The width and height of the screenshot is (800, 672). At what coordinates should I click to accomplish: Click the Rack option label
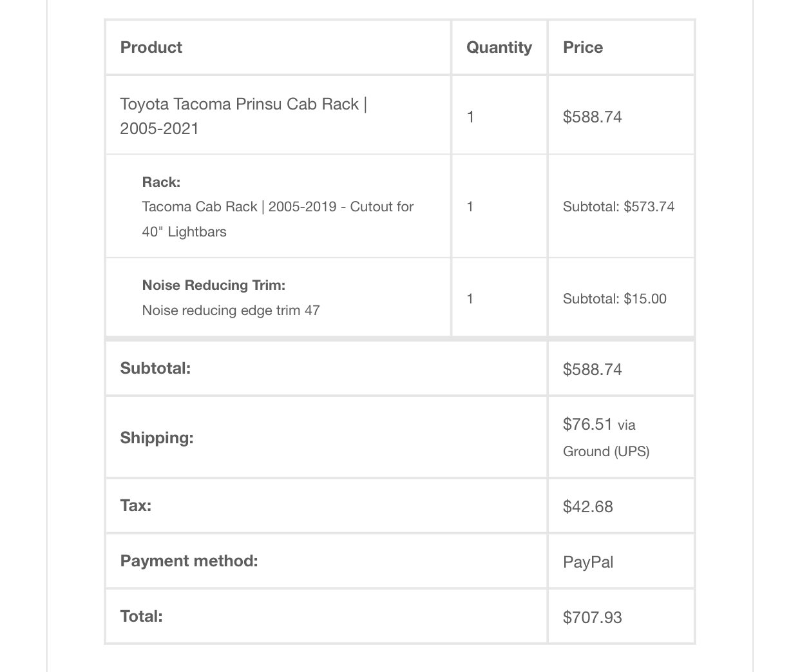[161, 182]
